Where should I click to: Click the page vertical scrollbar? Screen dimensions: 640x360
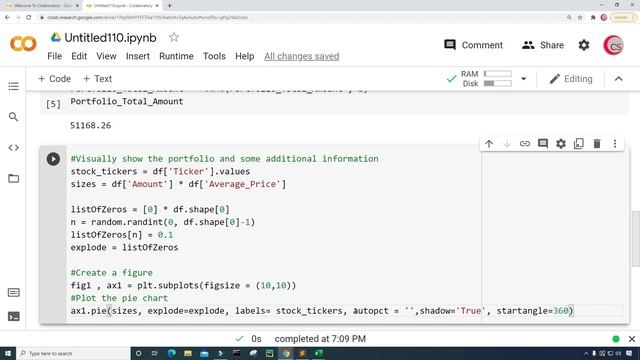(636, 238)
